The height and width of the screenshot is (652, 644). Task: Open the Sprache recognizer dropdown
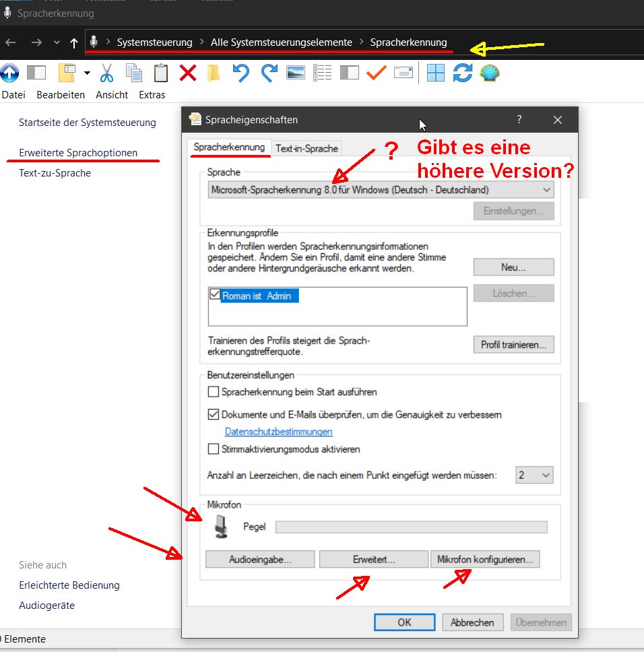pos(381,190)
